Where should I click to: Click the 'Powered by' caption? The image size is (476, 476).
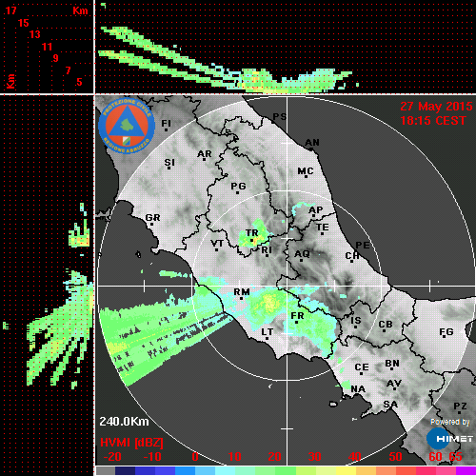pos(450,422)
